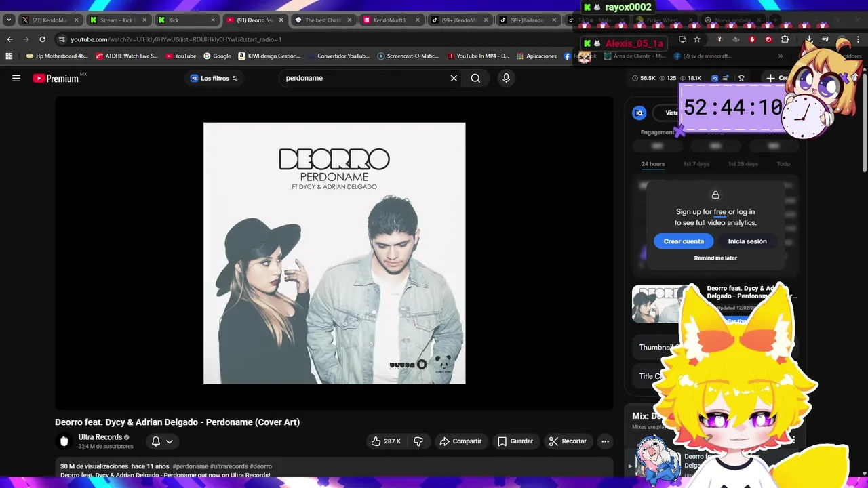This screenshot has width=868, height=488.
Task: Open Chrome downloads icon
Action: [809, 39]
